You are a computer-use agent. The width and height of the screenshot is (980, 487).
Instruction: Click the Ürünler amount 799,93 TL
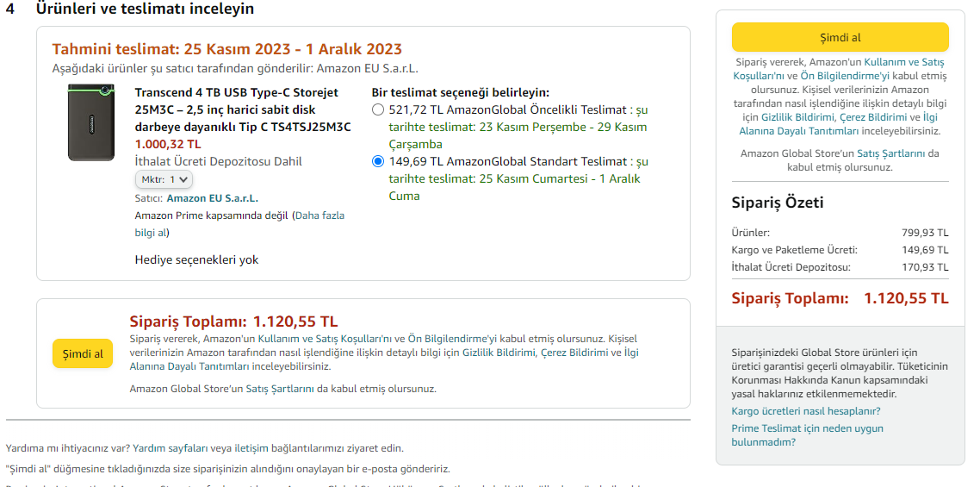coord(925,233)
